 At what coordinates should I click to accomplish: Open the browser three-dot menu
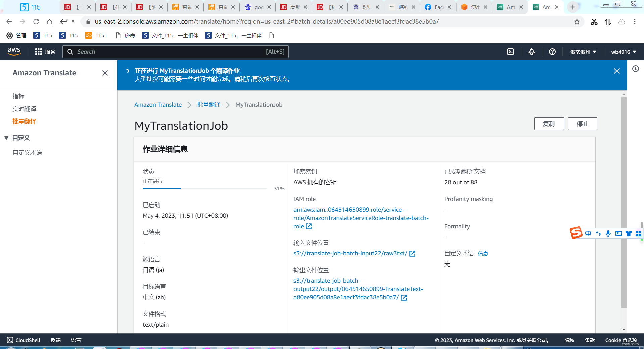coord(635,22)
